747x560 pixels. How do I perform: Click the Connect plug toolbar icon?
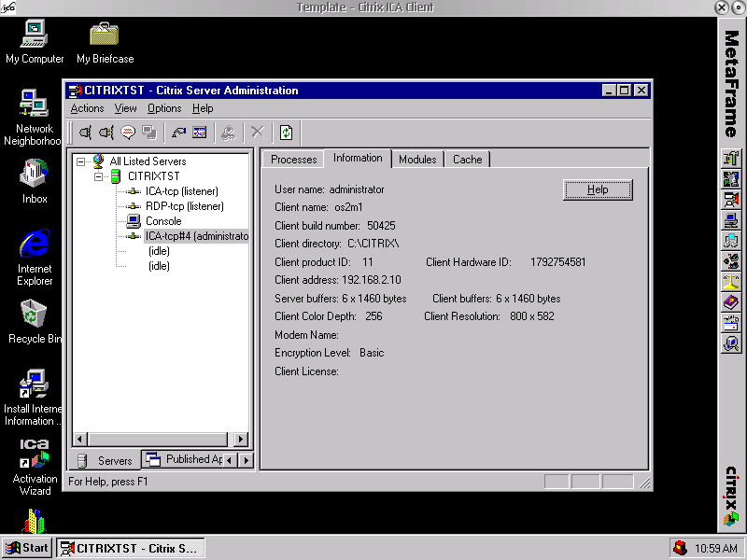[x=86, y=133]
